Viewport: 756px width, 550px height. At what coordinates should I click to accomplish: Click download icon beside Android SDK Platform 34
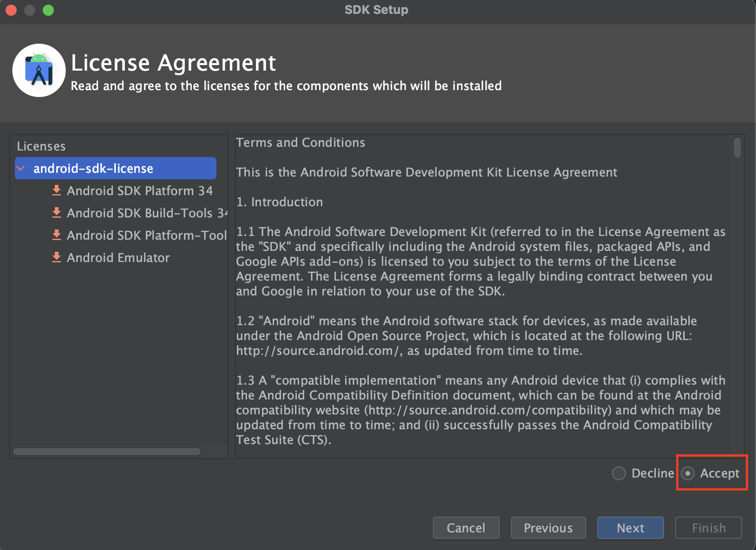57,190
